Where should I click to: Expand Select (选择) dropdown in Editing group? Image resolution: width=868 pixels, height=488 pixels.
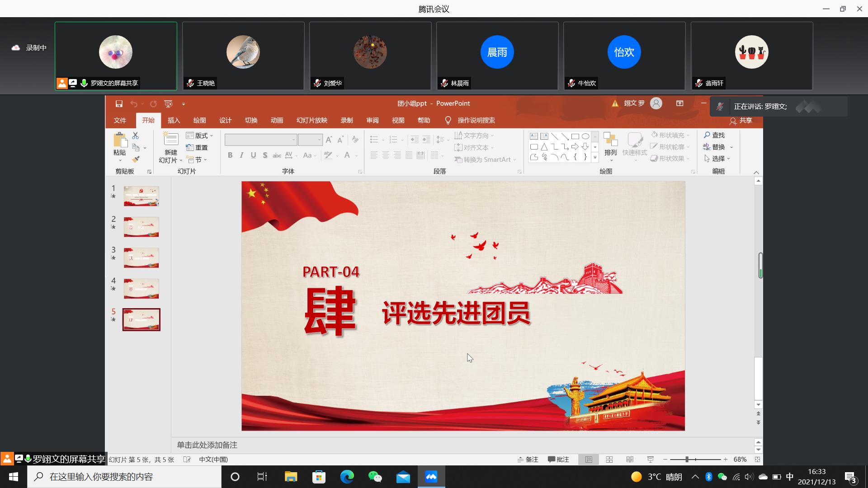pyautogui.click(x=717, y=159)
